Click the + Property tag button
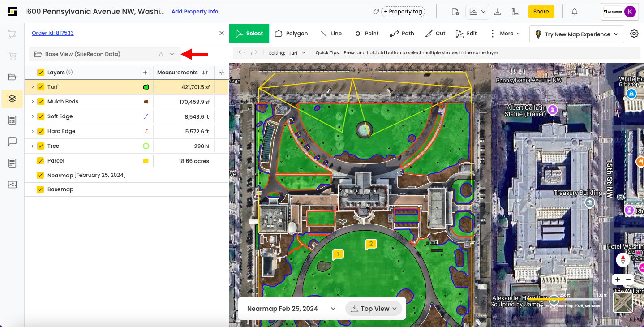644x327 pixels. 404,12
